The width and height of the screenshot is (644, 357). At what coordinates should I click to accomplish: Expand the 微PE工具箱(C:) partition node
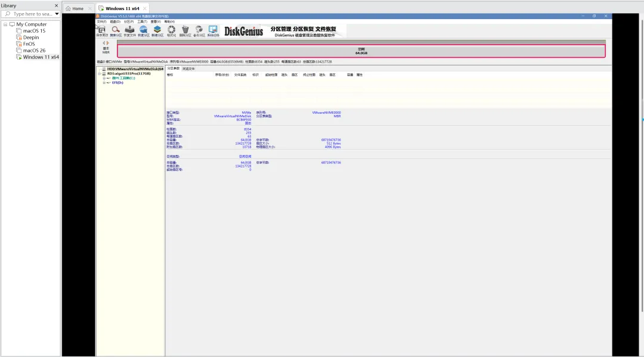[x=104, y=78]
